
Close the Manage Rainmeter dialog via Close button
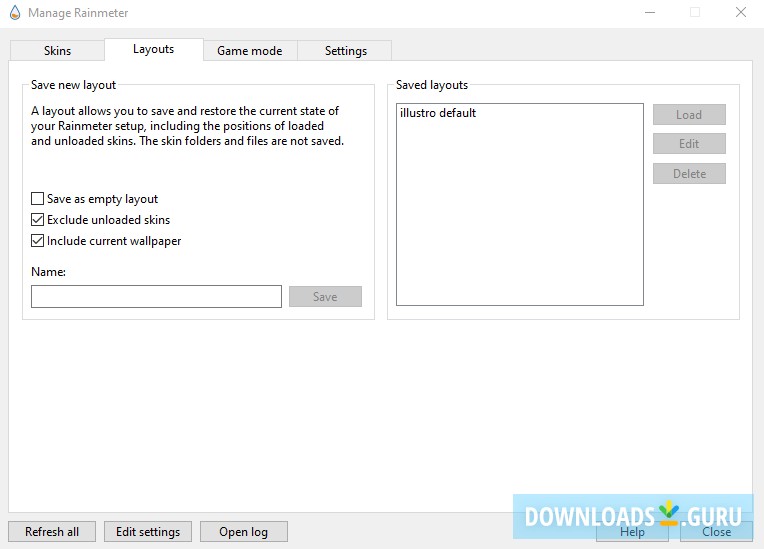tap(716, 531)
